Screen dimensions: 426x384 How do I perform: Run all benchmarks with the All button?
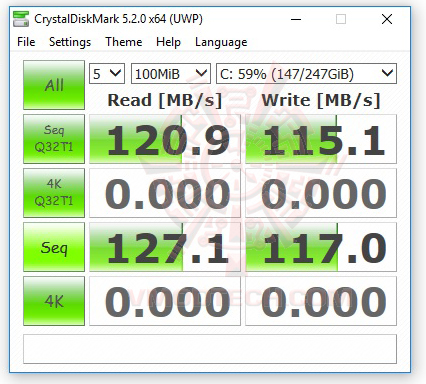pos(54,85)
